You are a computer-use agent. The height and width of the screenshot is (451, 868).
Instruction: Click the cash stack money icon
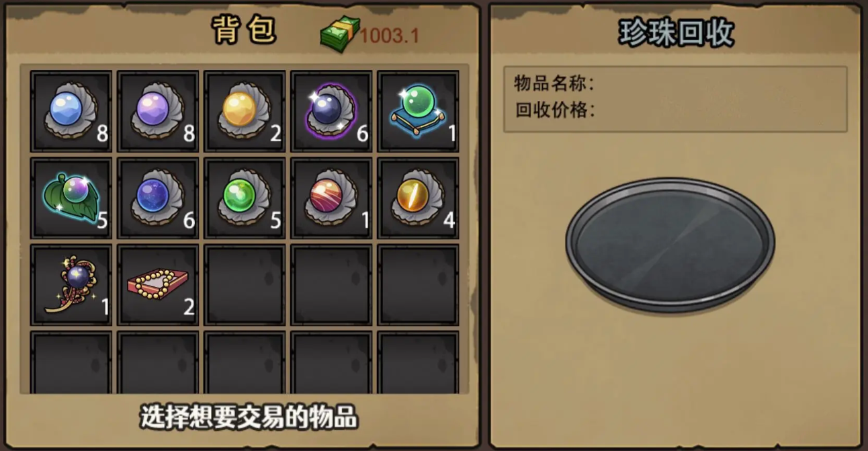340,34
